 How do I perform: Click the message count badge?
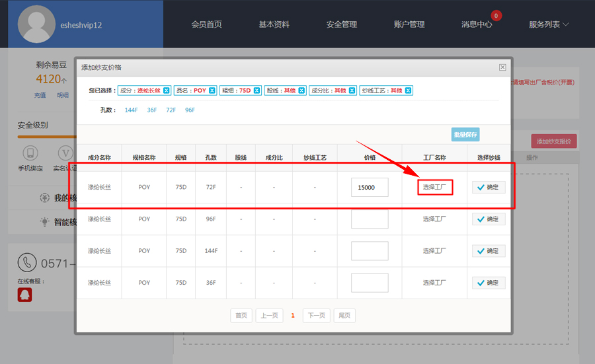(496, 16)
